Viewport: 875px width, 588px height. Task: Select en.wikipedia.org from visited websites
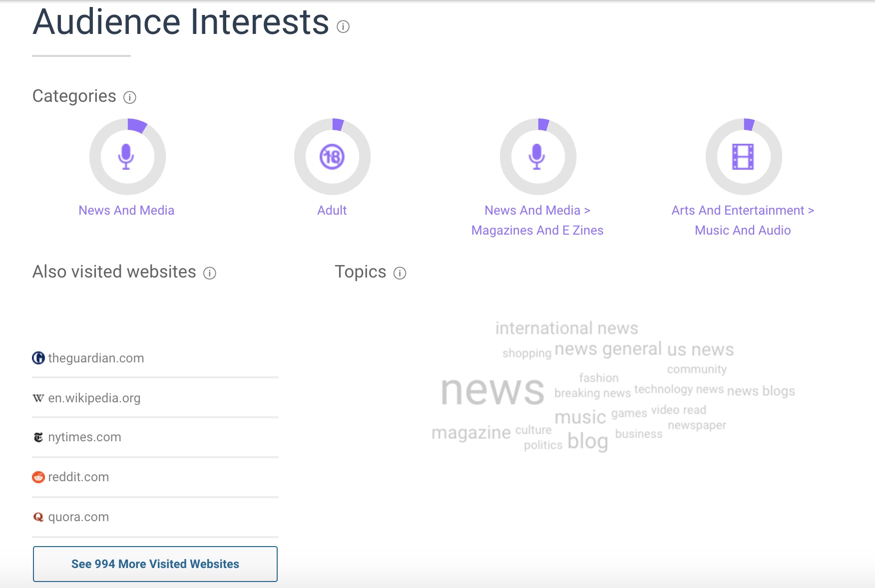[94, 398]
